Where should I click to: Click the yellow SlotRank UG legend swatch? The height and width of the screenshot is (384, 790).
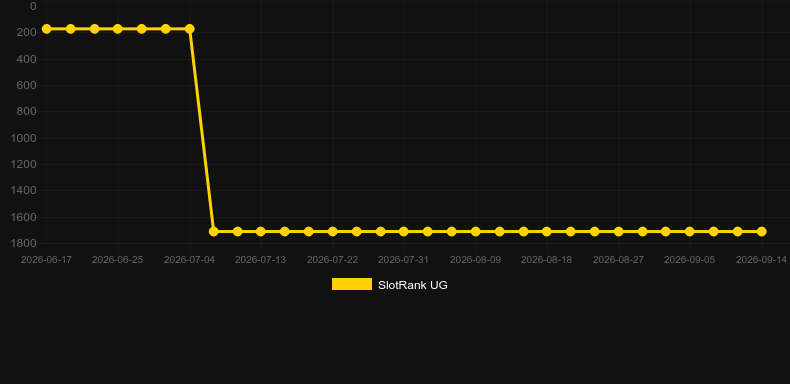[x=352, y=284]
